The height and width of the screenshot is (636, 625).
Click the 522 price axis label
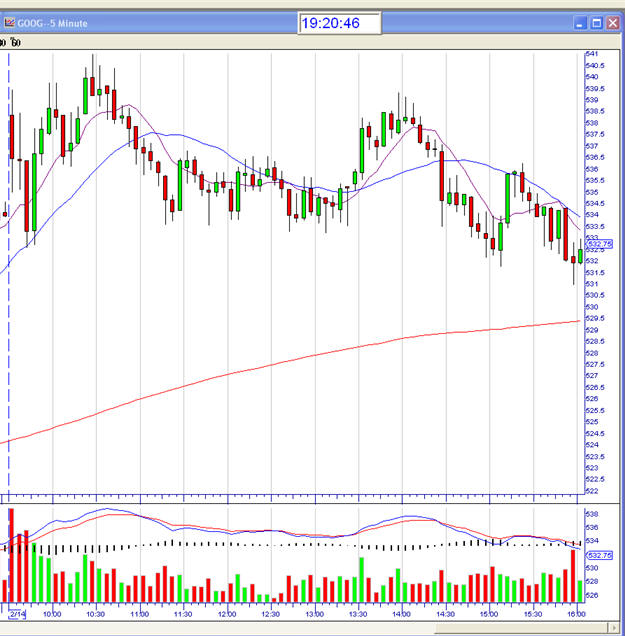coord(592,491)
